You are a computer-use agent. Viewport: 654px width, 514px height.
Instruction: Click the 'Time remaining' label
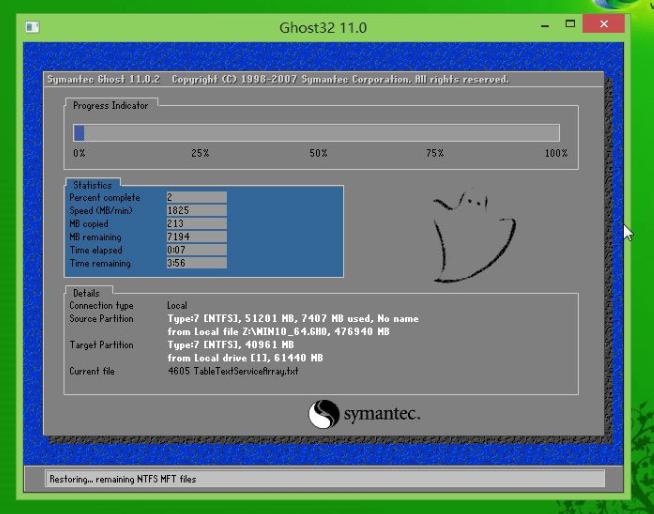click(100, 263)
